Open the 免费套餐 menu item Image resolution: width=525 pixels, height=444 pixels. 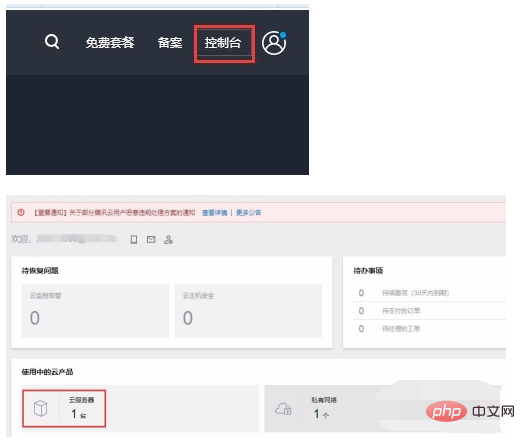(x=110, y=43)
